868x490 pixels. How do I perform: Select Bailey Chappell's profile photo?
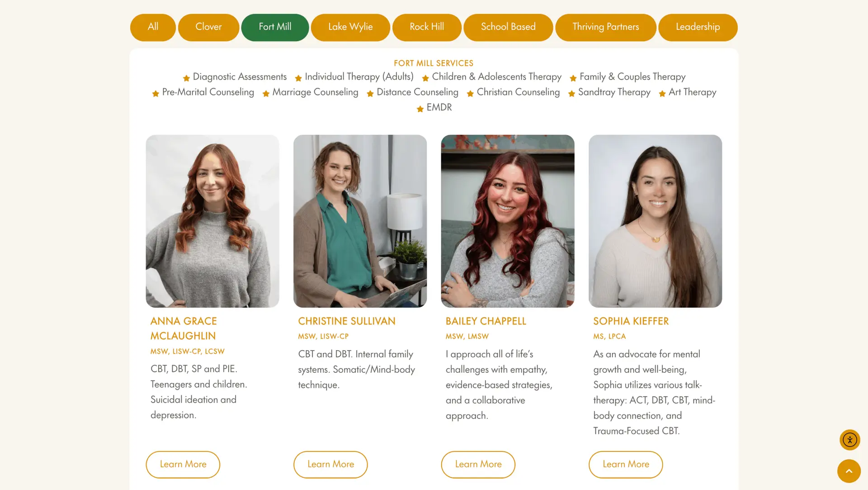point(508,221)
